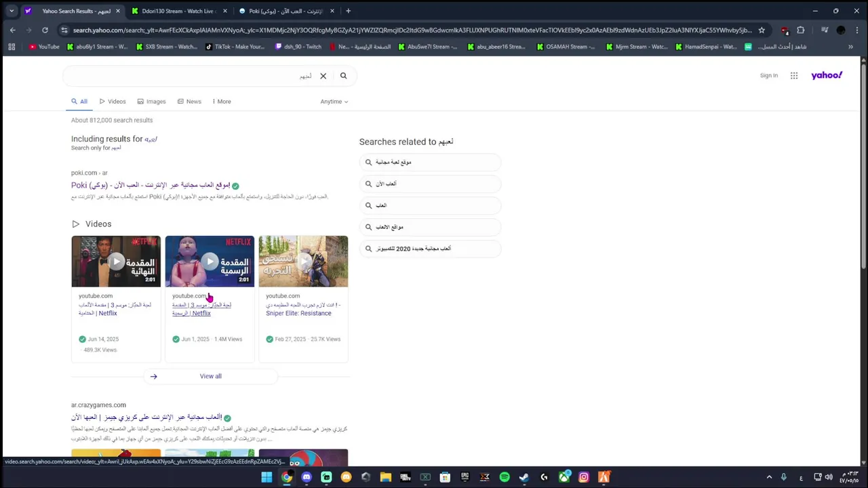
Task: Open Spotify from taskbar
Action: (x=505, y=477)
